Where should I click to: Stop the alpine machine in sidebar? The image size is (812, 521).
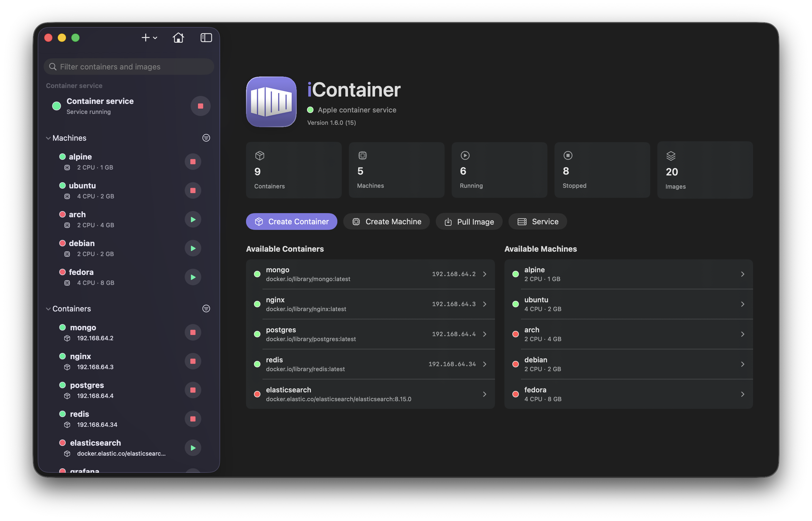pyautogui.click(x=193, y=162)
